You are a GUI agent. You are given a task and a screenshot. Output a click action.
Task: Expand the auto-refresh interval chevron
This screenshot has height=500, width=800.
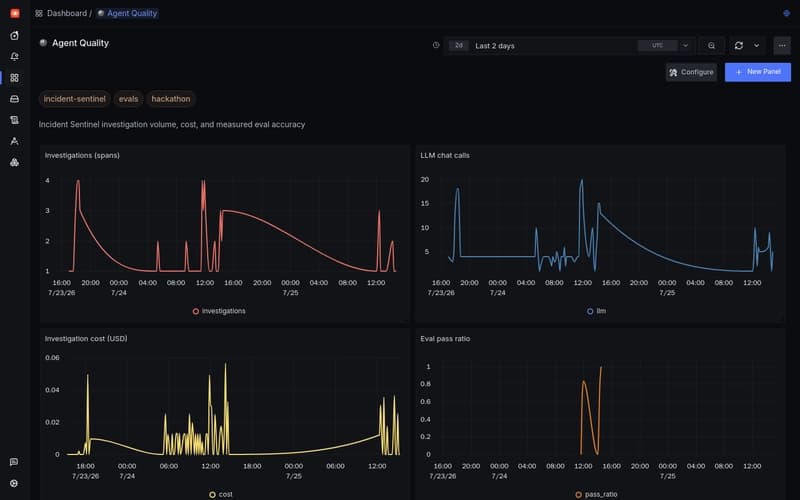coord(756,45)
